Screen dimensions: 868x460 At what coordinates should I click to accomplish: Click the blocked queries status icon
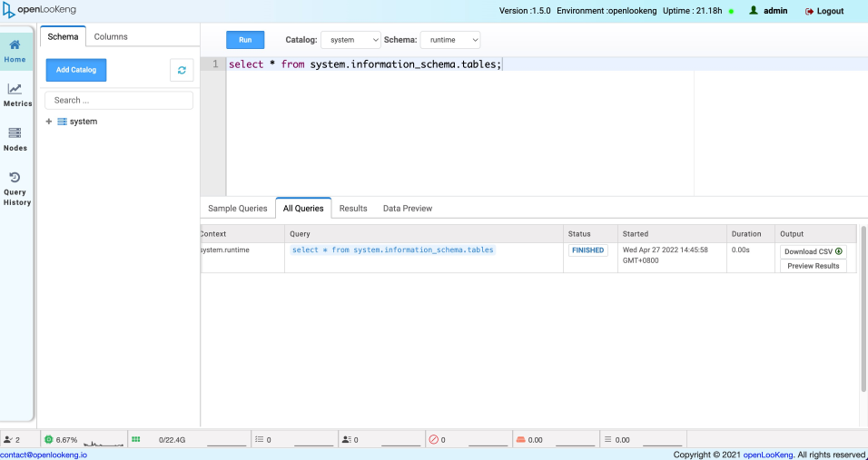click(x=433, y=439)
